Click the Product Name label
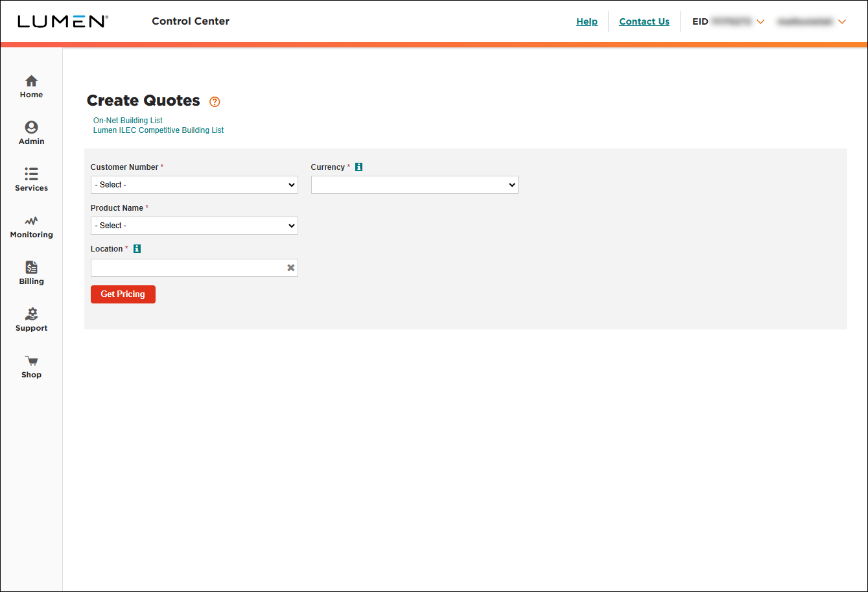The height and width of the screenshot is (592, 868). (117, 208)
